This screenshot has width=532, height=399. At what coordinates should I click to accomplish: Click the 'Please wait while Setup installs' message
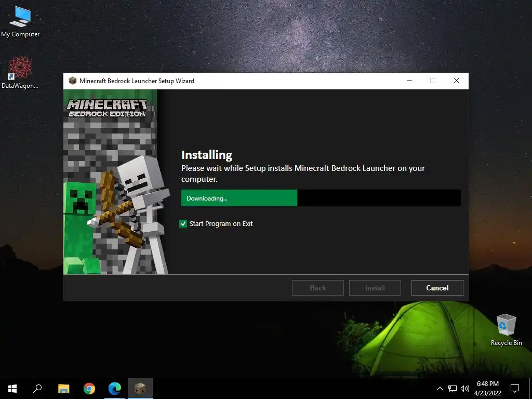tap(303, 174)
